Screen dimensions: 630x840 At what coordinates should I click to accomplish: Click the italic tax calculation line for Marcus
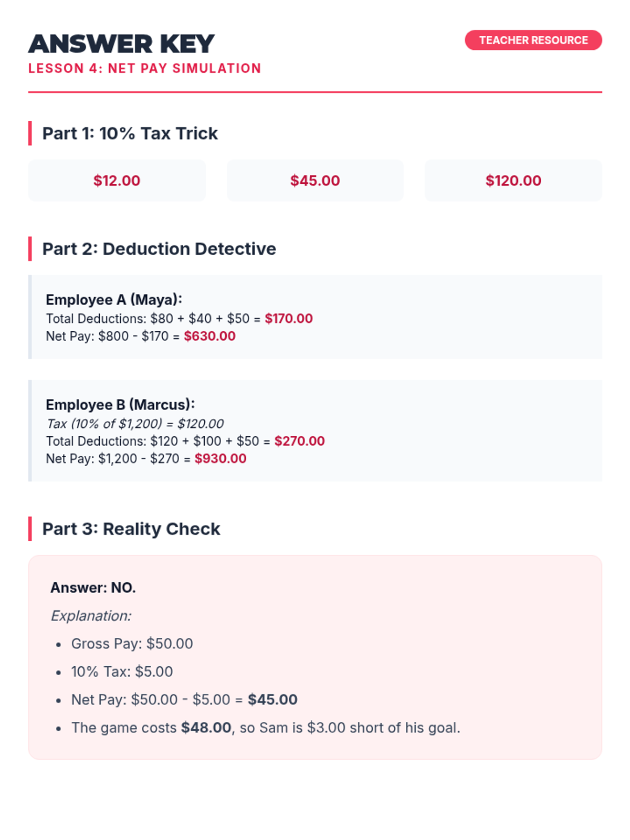pyautogui.click(x=135, y=424)
